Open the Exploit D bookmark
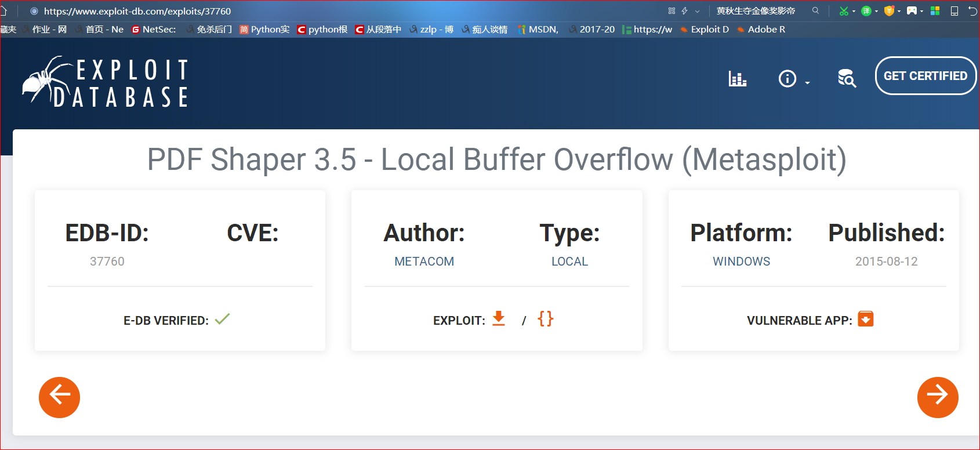The image size is (980, 450). [x=705, y=30]
